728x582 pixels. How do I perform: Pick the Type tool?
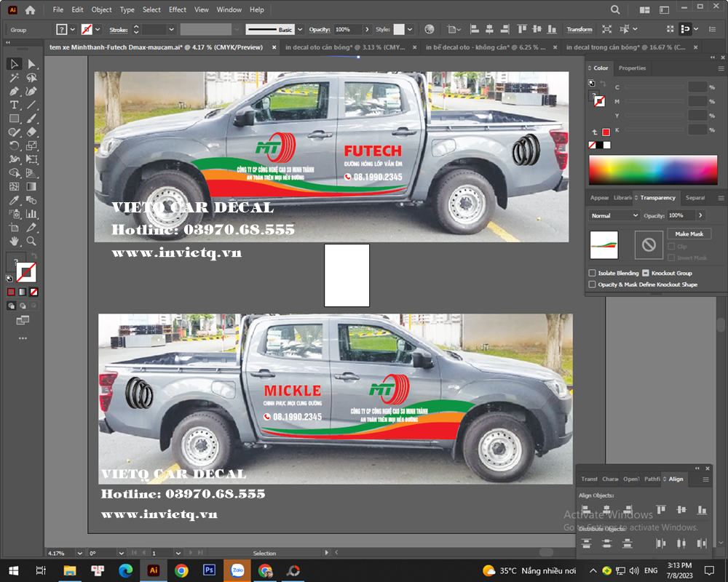(x=14, y=105)
